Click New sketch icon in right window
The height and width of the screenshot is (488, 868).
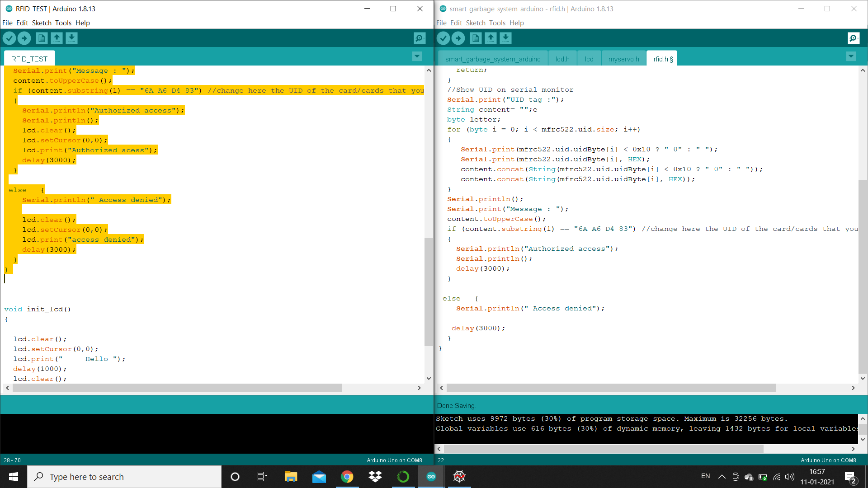click(476, 38)
